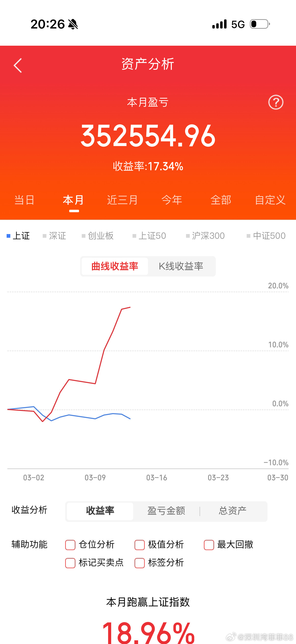Switch to 当日 time period
The width and height of the screenshot is (296, 644).
(x=24, y=200)
